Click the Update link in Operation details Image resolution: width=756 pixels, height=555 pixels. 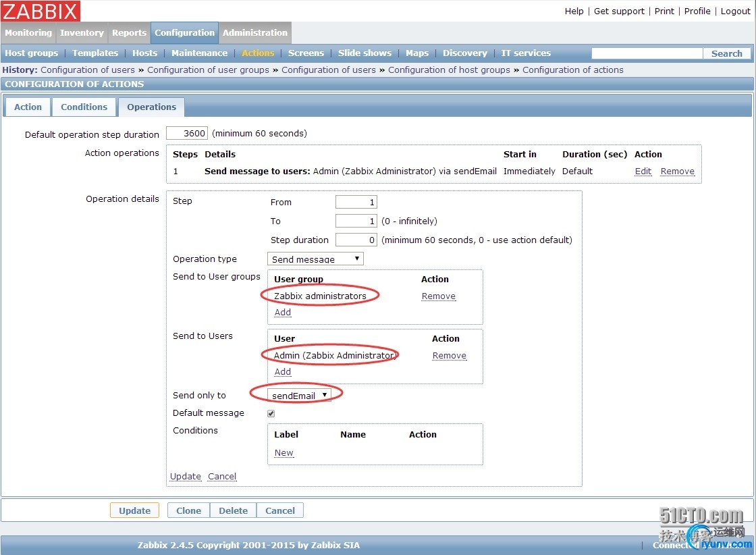click(185, 477)
